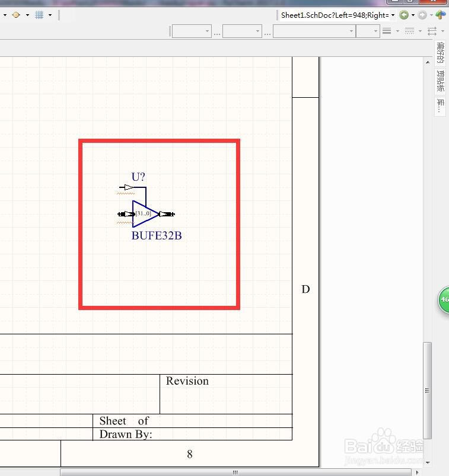Open the small fourth formatting combo box
This screenshot has height=476, width=449.
pyautogui.click(x=368, y=31)
